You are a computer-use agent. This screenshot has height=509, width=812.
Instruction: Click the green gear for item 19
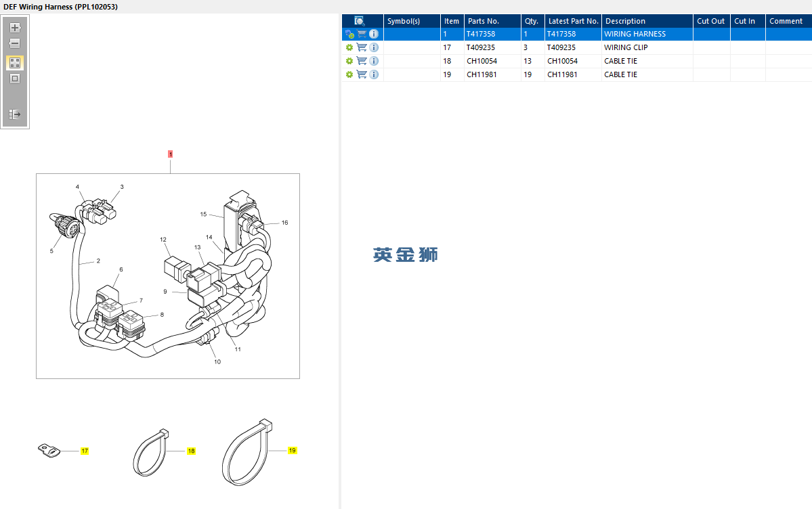coord(349,74)
